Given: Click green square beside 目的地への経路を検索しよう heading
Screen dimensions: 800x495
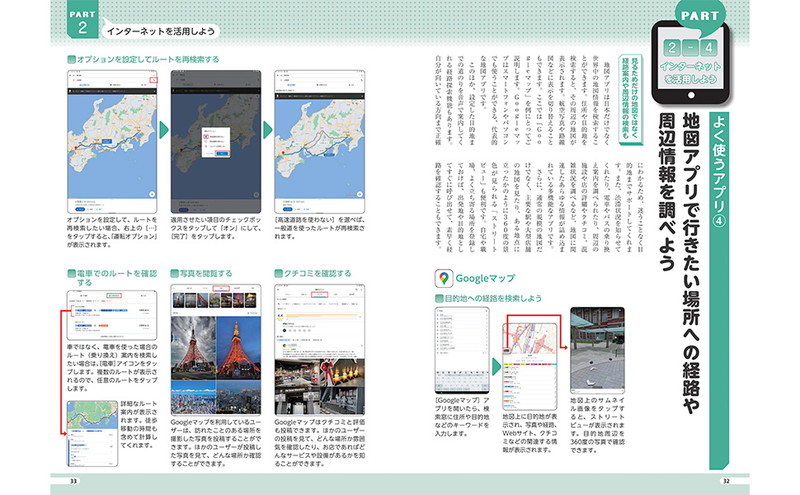Looking at the screenshot, I should coord(440,297).
